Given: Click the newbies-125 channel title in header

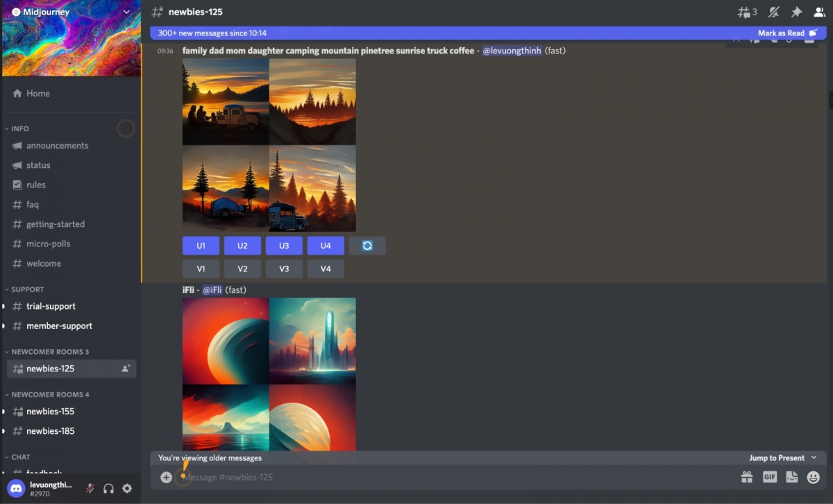Looking at the screenshot, I should [x=196, y=12].
